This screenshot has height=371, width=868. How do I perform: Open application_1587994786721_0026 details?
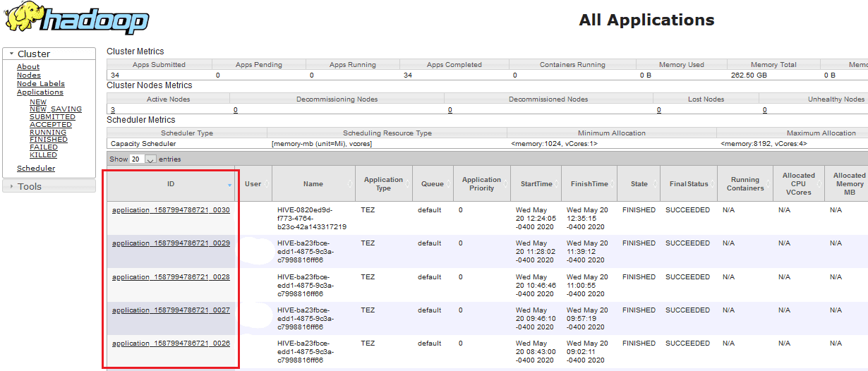pyautogui.click(x=171, y=343)
